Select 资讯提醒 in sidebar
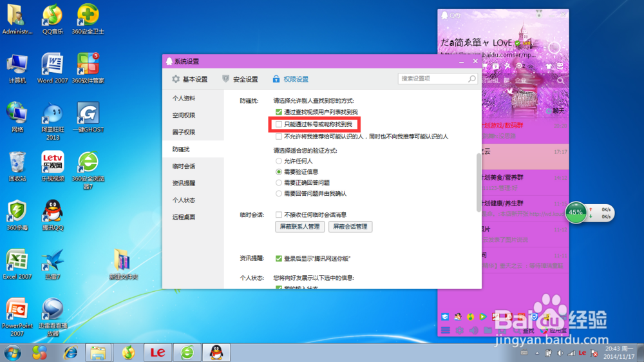Viewport: 644px width, 362px height. coord(193,184)
